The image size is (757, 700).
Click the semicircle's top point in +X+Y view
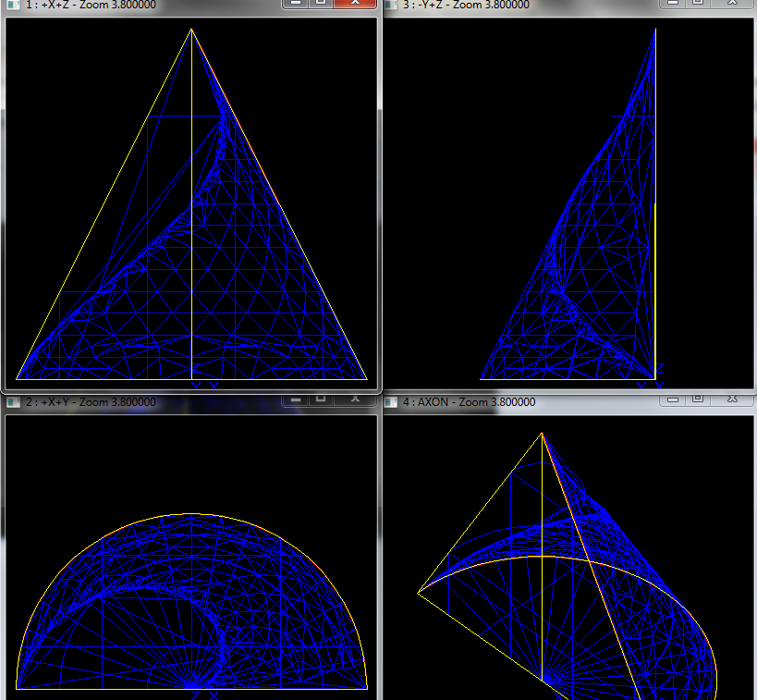[x=191, y=514]
